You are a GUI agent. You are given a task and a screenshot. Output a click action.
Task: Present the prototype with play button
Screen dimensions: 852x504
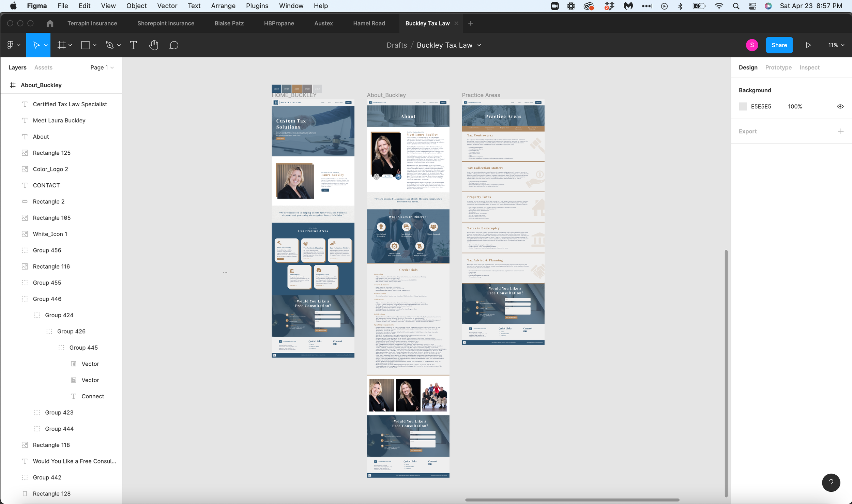(808, 45)
